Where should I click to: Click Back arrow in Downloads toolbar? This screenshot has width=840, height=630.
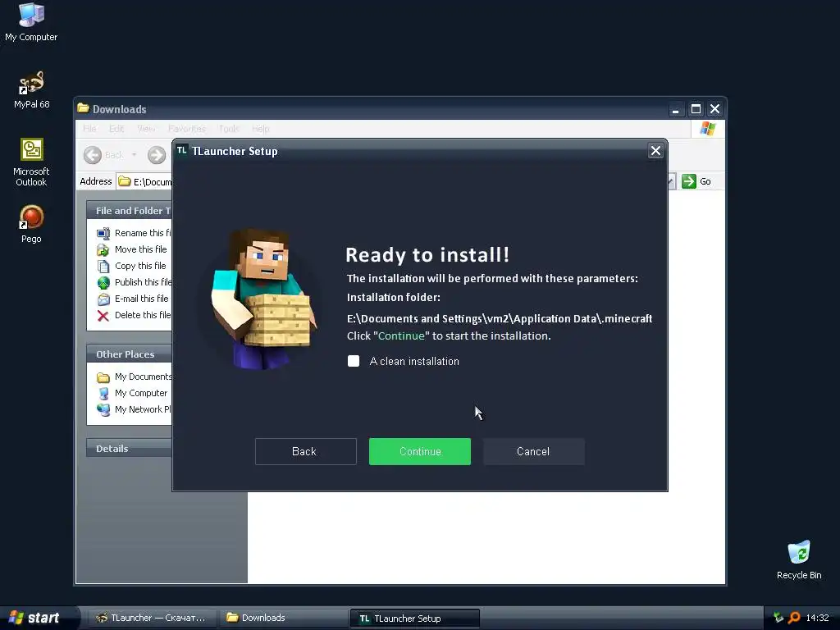(x=93, y=155)
